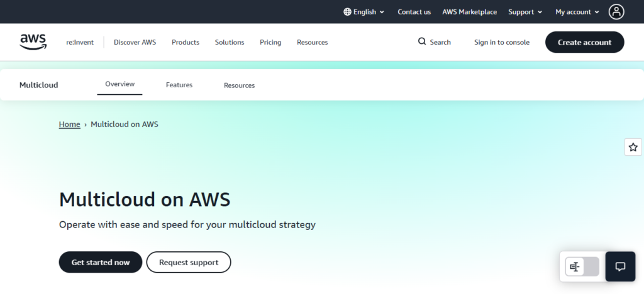Screen dimensions: 644x294
Task: Click the magnifier Search icon
Action: (422, 41)
